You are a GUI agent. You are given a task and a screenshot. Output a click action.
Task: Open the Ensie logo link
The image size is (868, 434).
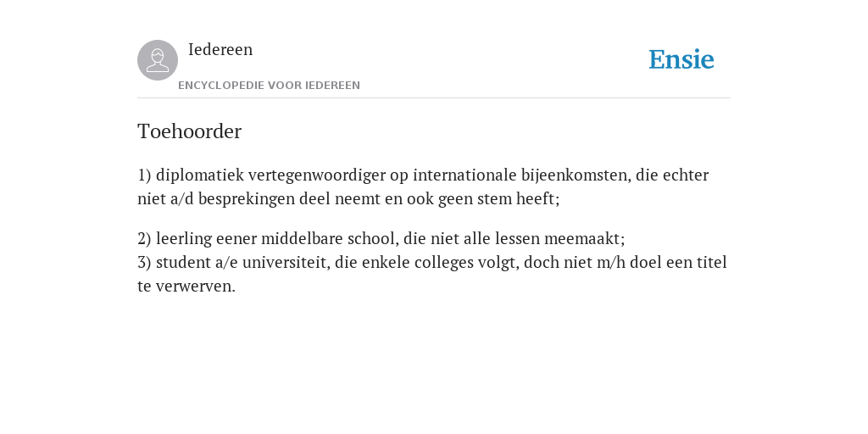pyautogui.click(x=682, y=60)
